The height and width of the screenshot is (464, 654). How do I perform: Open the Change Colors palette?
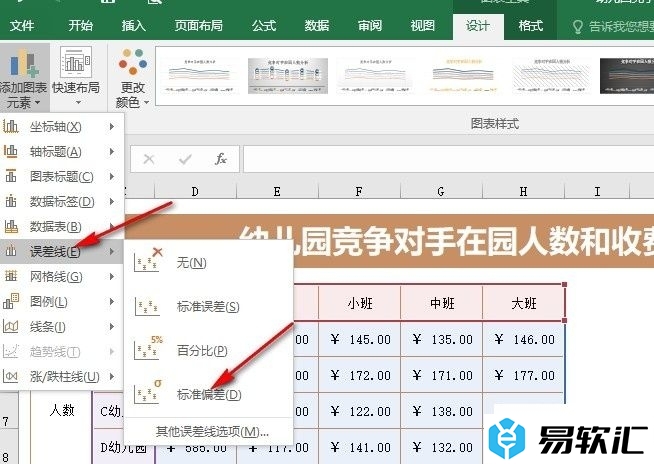click(131, 78)
